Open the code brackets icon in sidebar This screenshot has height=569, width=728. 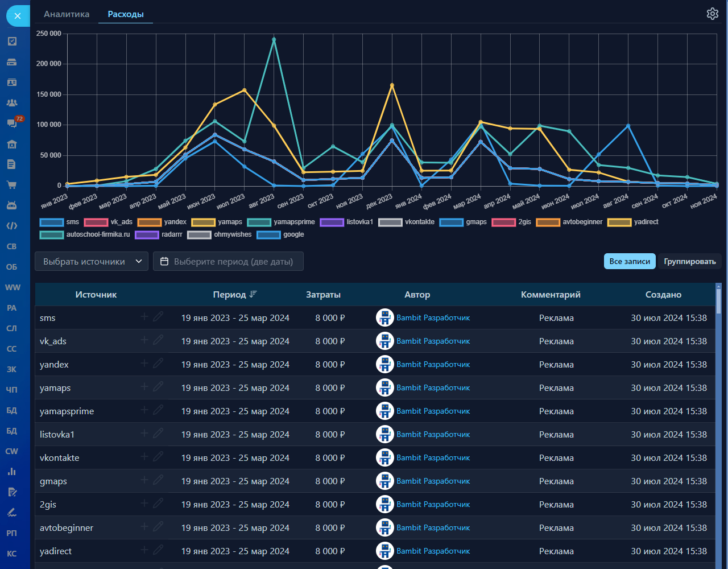12,226
